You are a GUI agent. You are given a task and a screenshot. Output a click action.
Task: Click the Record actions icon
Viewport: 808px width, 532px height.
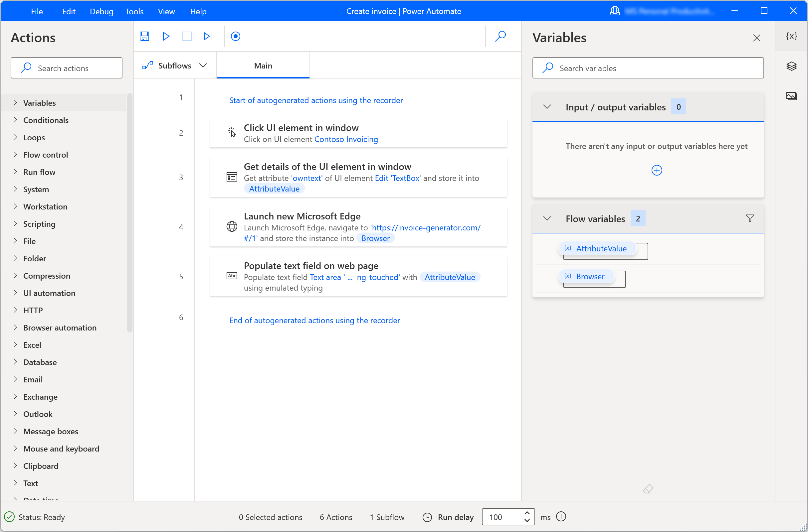tap(237, 36)
